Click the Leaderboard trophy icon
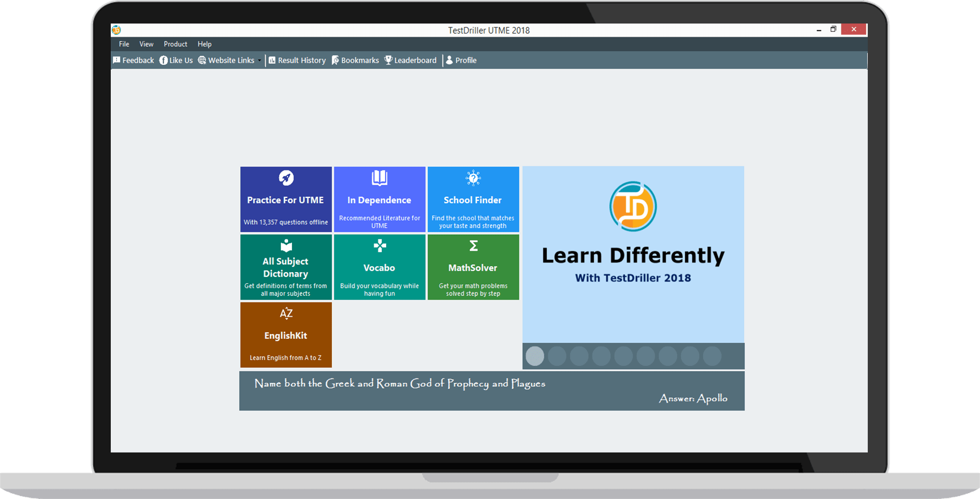 pos(388,60)
